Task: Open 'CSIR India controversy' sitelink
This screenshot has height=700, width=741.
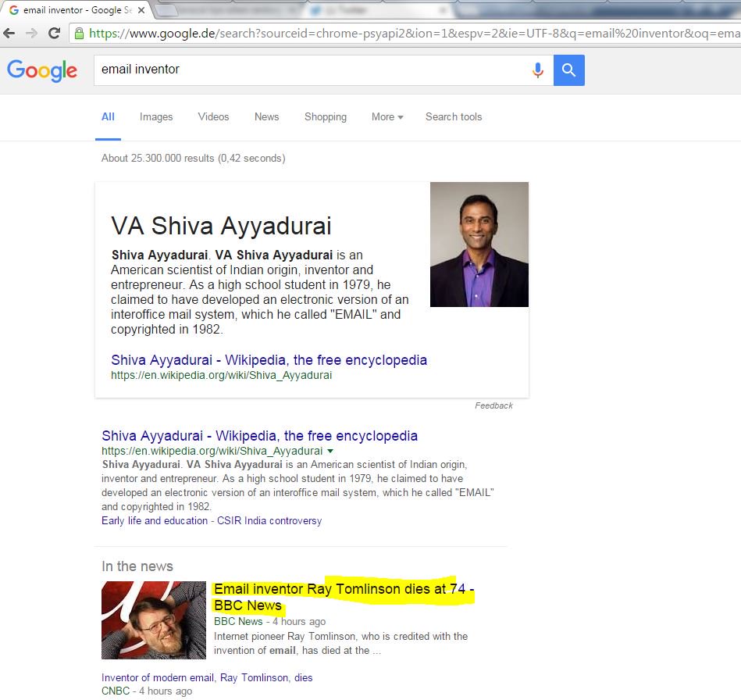Action: 269,521
